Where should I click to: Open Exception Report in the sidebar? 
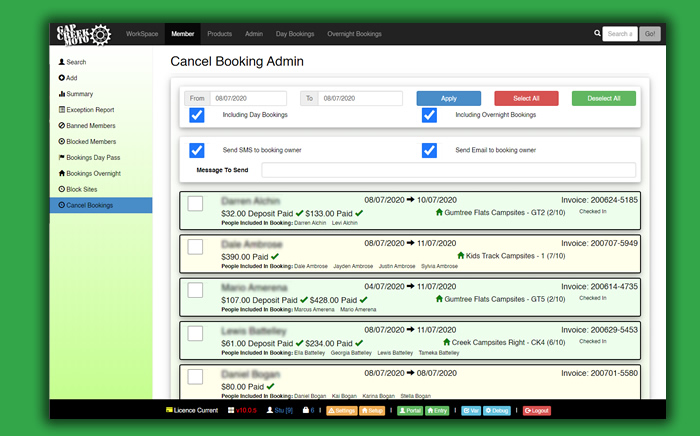coord(87,110)
